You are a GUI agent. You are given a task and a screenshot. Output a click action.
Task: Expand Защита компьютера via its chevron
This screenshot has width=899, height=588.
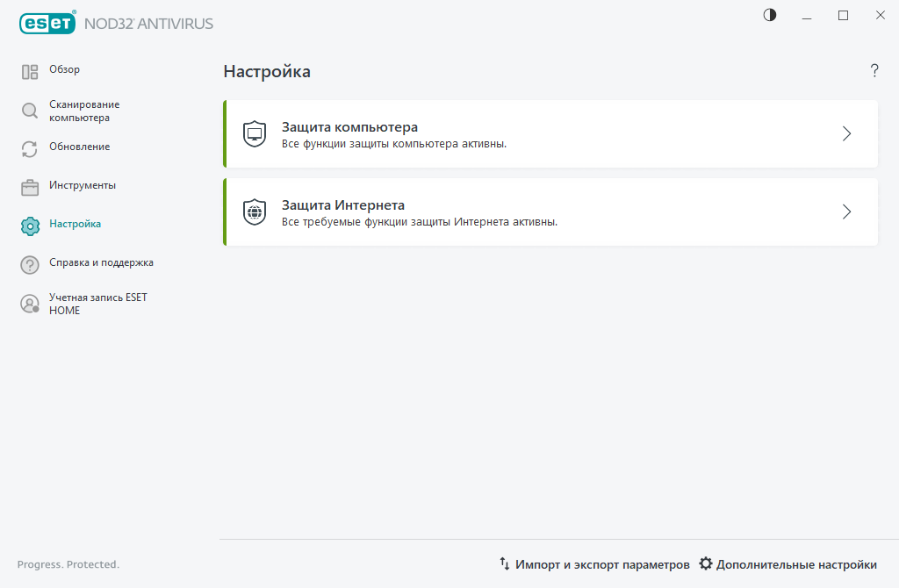coord(846,133)
